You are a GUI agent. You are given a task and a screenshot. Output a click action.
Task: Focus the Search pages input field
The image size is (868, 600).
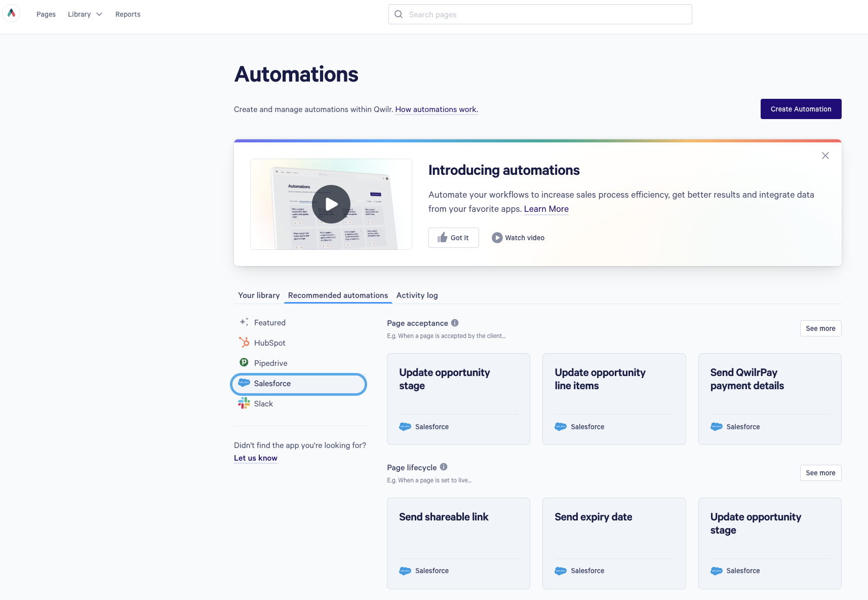tap(540, 14)
